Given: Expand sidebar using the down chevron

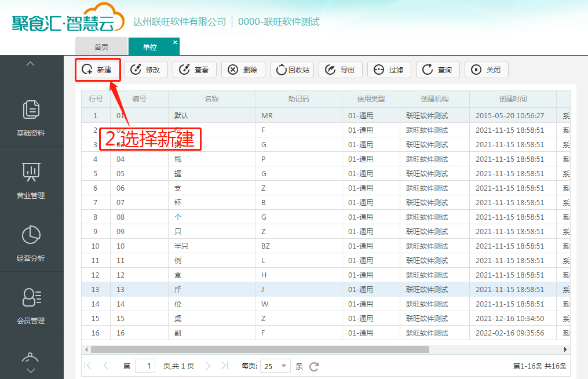Looking at the screenshot, I should pyautogui.click(x=31, y=370).
